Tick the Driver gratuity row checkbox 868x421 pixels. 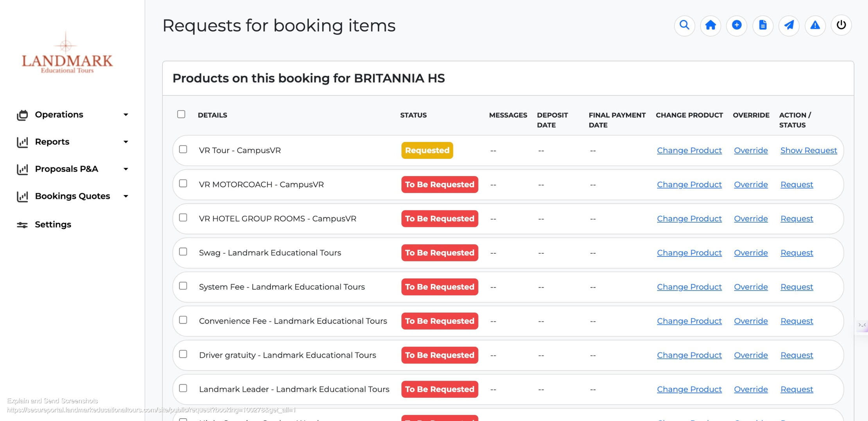(x=183, y=354)
